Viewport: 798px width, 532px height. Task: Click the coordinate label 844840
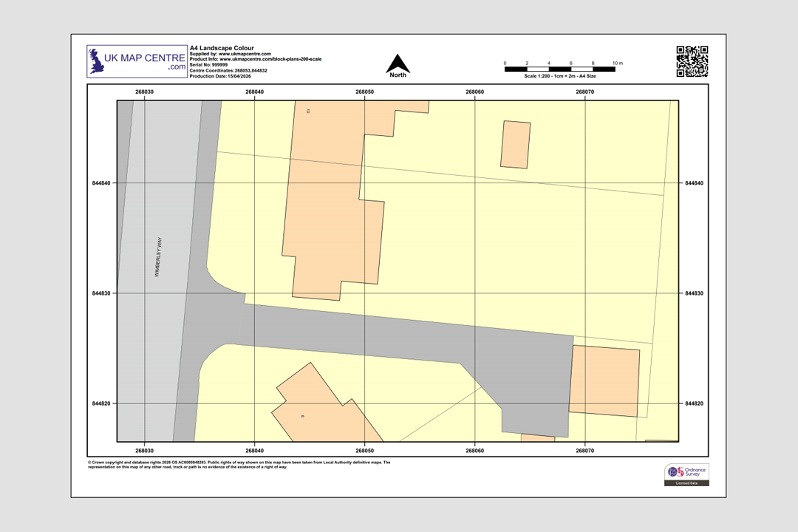pos(100,183)
